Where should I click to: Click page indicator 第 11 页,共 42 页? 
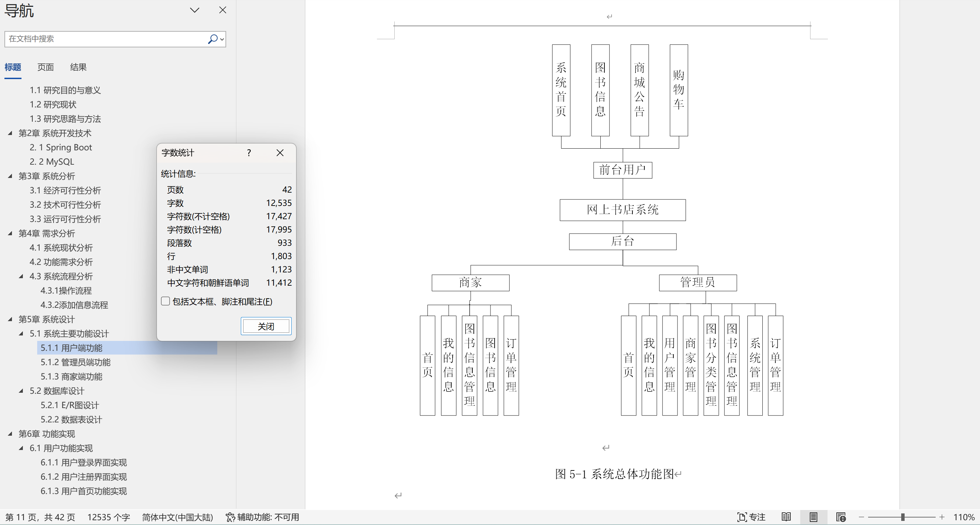click(40, 517)
